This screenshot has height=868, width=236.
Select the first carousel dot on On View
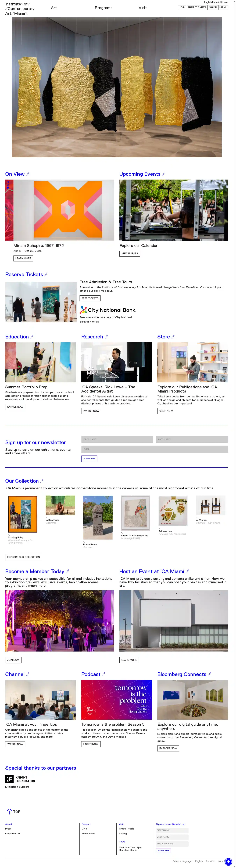coord(7,182)
